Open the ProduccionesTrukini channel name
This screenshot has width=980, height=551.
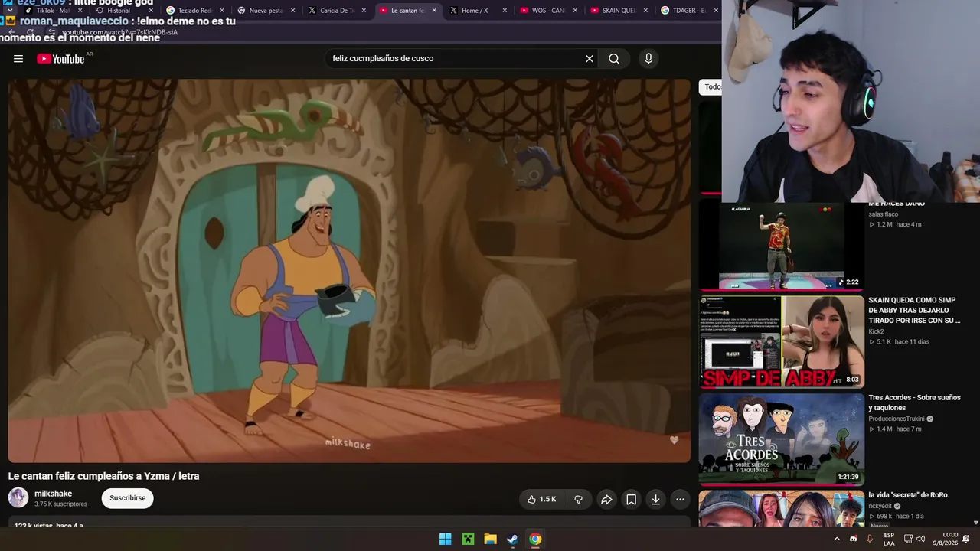[896, 419]
